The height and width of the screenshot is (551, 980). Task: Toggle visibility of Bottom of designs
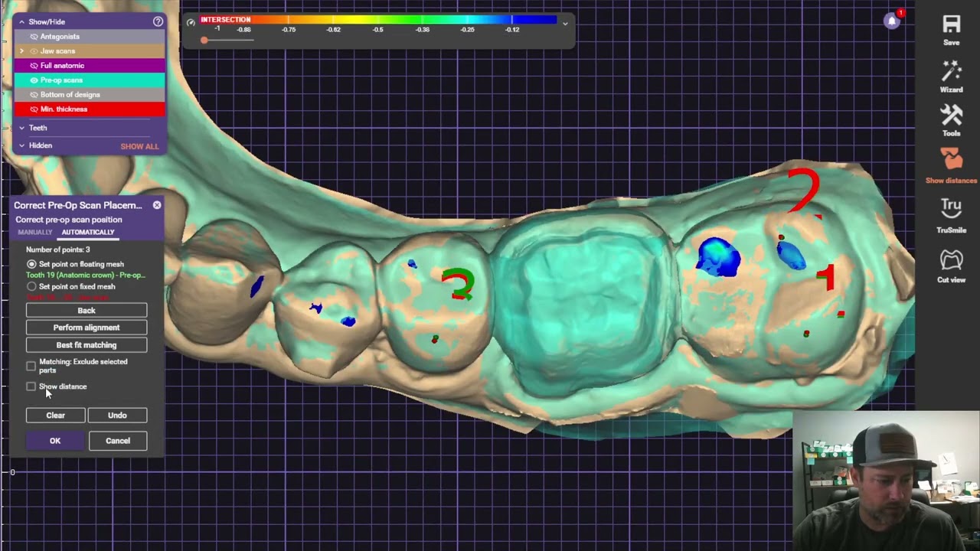pyautogui.click(x=34, y=95)
